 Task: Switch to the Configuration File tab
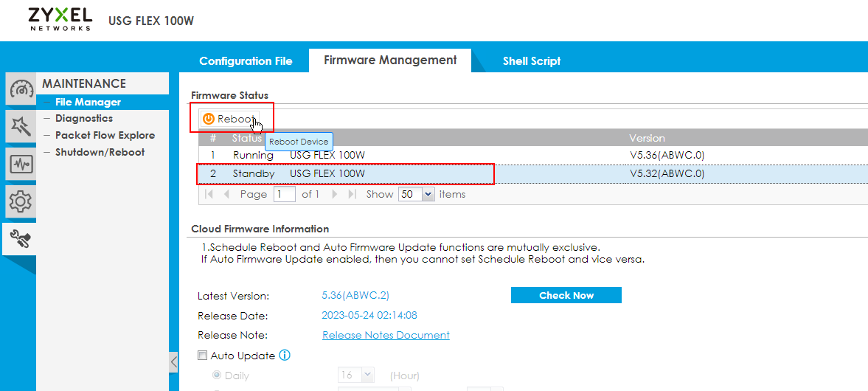pyautogui.click(x=246, y=61)
